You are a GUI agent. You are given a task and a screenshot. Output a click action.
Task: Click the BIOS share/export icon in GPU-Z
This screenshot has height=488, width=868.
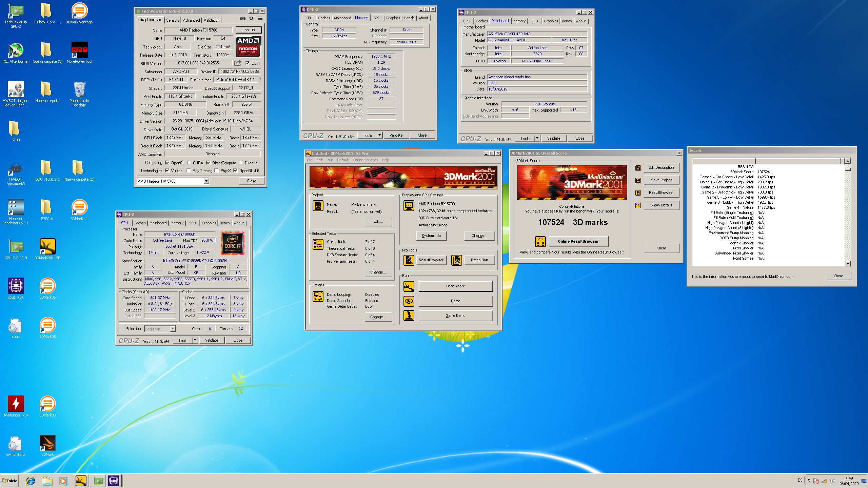238,63
